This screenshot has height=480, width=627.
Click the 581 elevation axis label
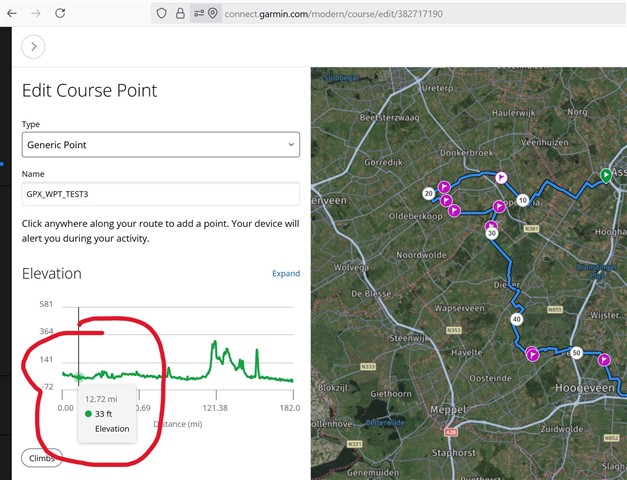click(x=46, y=304)
